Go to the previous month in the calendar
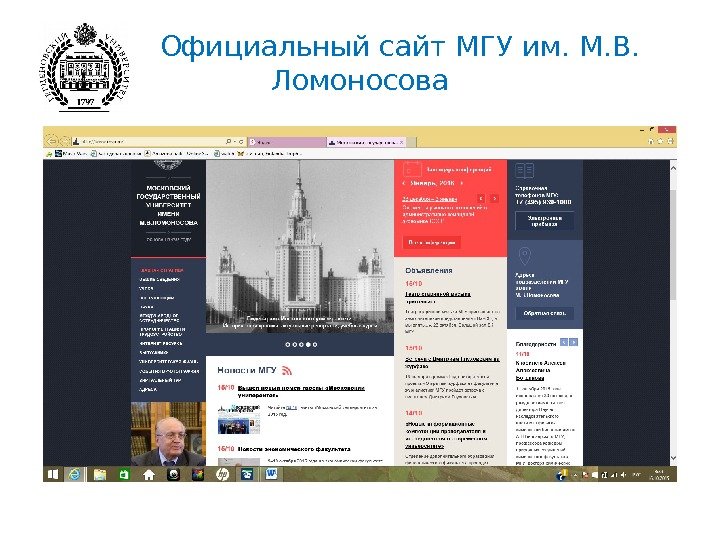 pos(404,183)
